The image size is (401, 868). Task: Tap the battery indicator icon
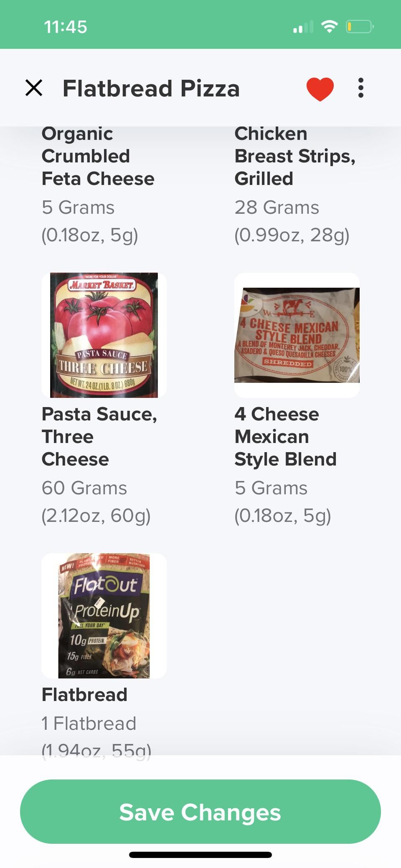[x=360, y=27]
